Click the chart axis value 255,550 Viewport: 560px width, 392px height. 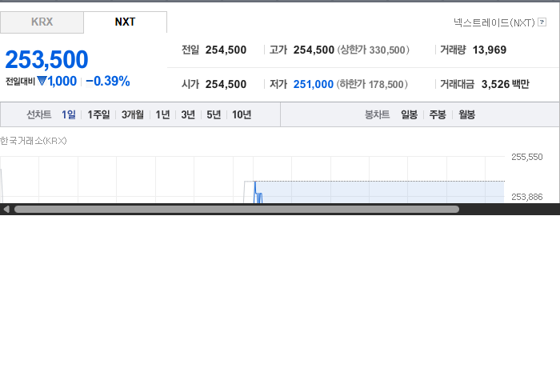[x=526, y=157]
